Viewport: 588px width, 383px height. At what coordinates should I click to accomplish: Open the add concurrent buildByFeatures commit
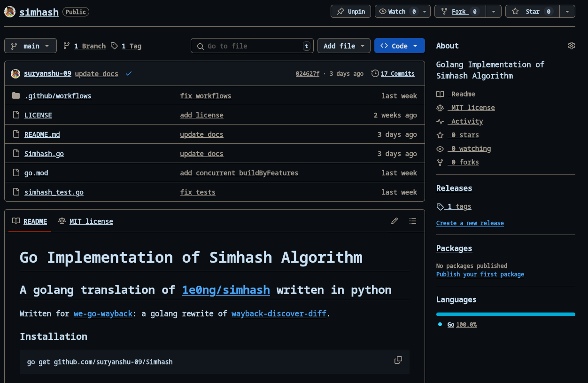pos(239,173)
